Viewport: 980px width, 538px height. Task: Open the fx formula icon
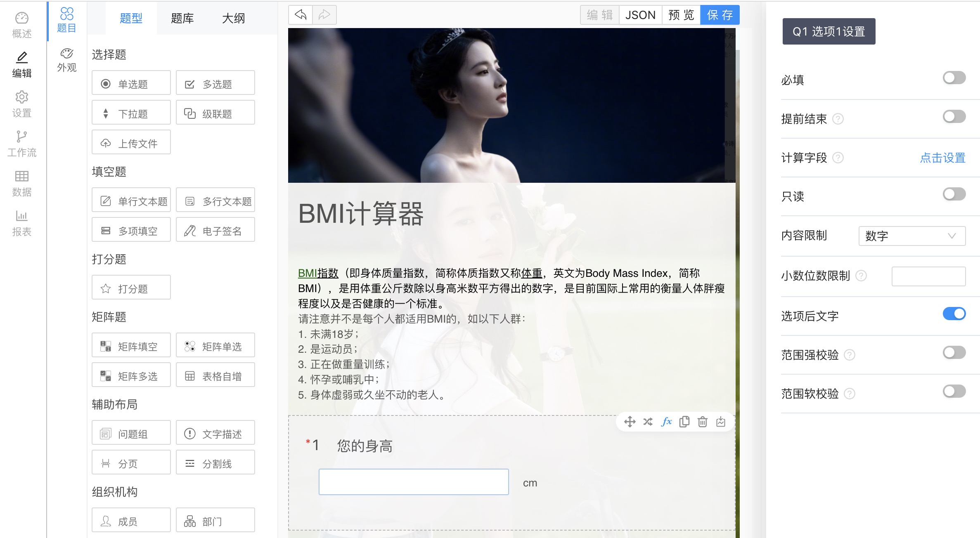tap(666, 422)
